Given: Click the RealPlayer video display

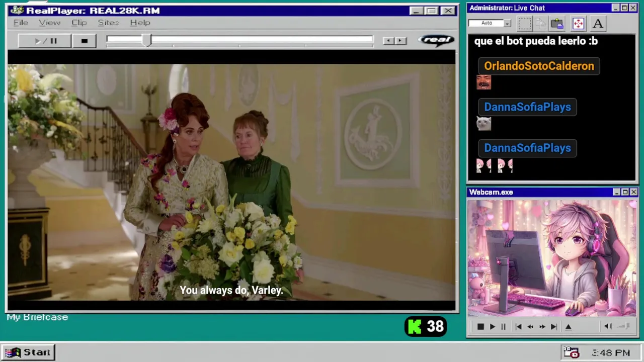Looking at the screenshot, I should [x=231, y=181].
